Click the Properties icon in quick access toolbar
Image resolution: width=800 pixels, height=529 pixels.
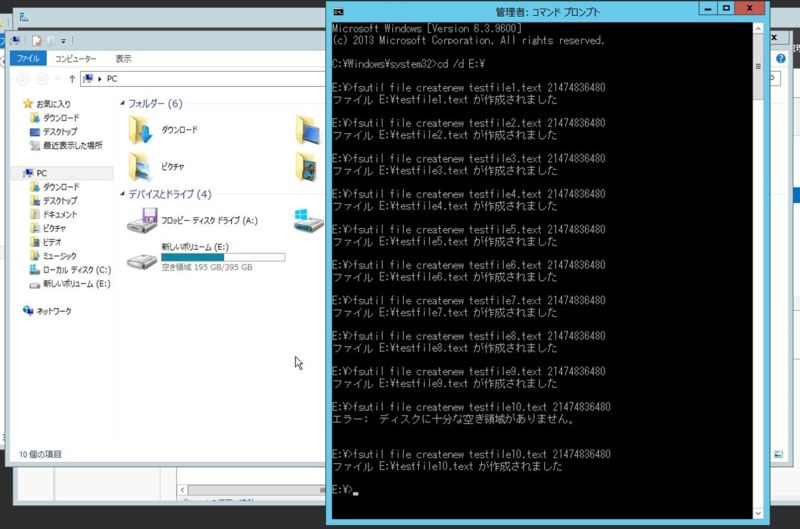[x=37, y=41]
